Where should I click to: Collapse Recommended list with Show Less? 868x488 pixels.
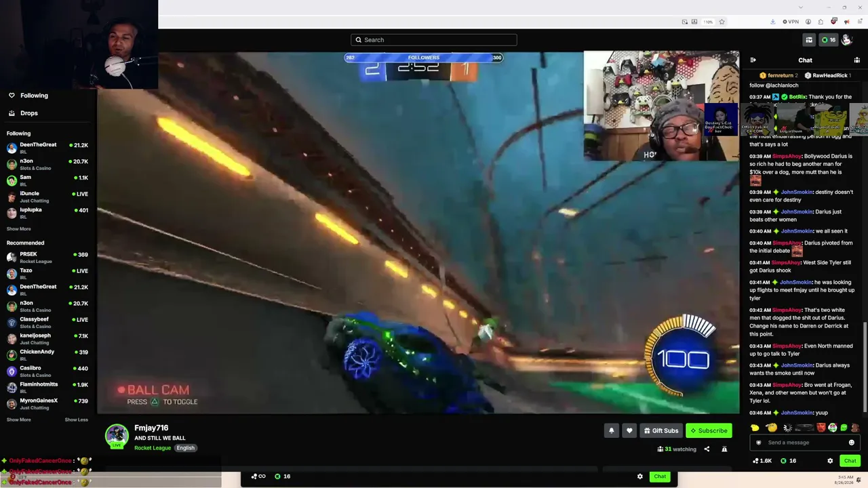click(x=77, y=420)
